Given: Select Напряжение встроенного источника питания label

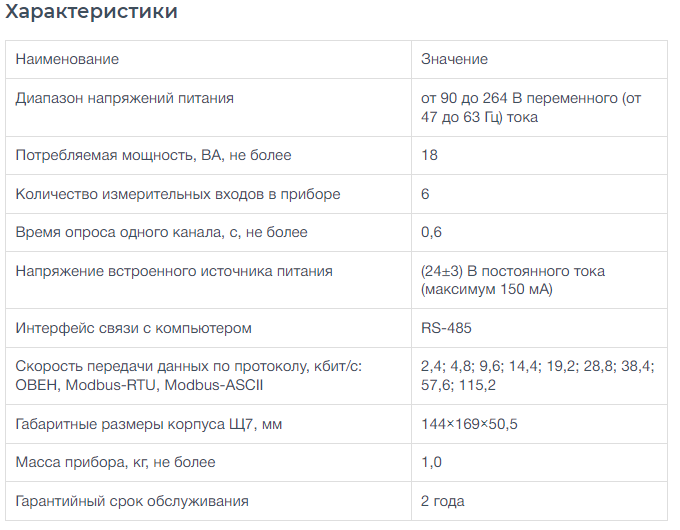Looking at the screenshot, I should 174,272.
